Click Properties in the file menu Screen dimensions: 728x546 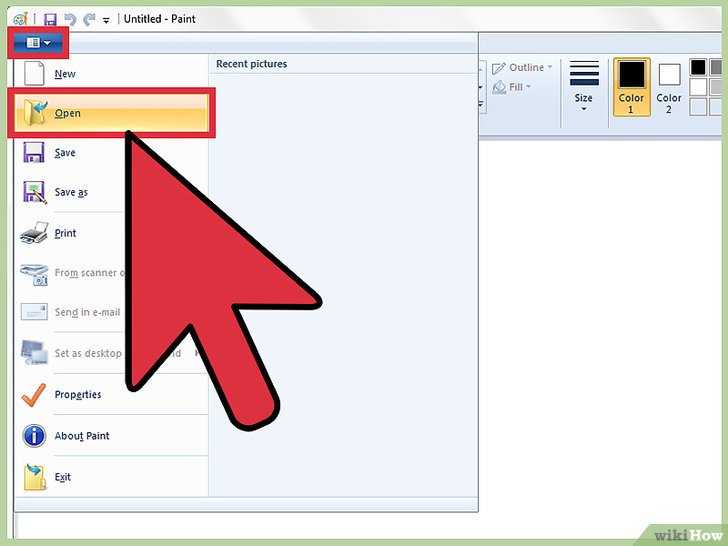(111, 395)
